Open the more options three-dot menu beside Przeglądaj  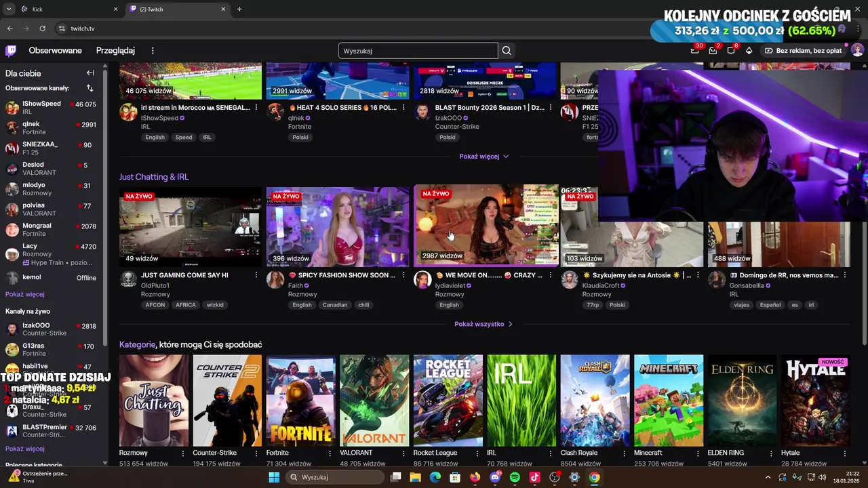[x=153, y=51]
